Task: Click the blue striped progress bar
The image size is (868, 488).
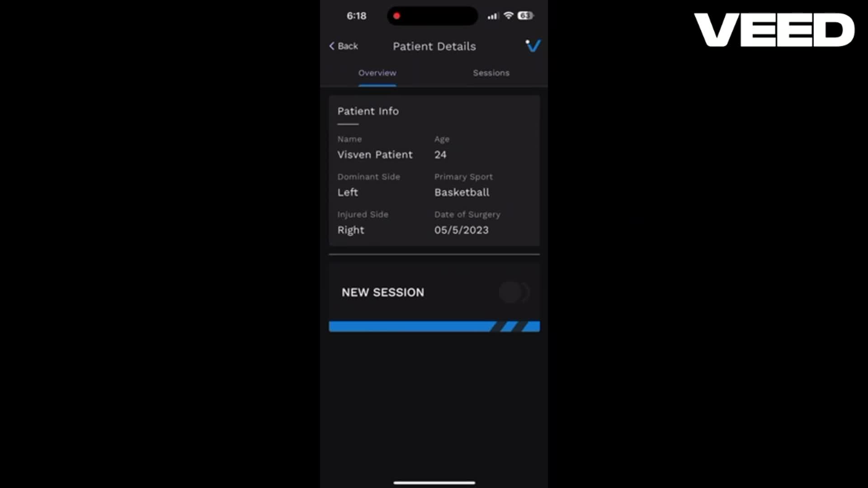Action: (x=434, y=326)
